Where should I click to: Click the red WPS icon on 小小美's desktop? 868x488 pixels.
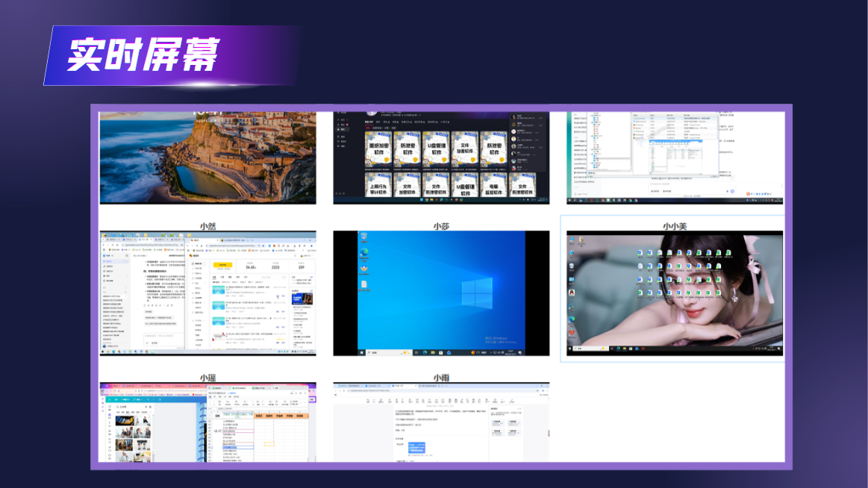pyautogui.click(x=572, y=333)
